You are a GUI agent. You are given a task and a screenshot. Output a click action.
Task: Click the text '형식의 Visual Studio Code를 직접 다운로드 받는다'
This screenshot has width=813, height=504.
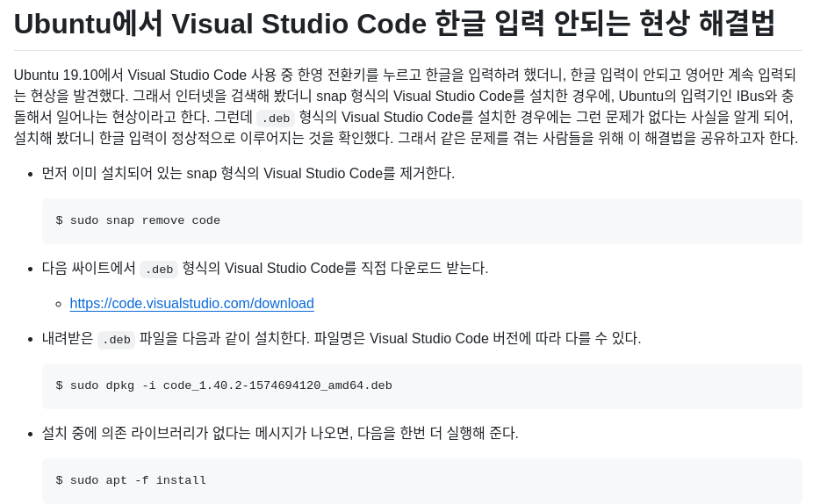(x=335, y=268)
